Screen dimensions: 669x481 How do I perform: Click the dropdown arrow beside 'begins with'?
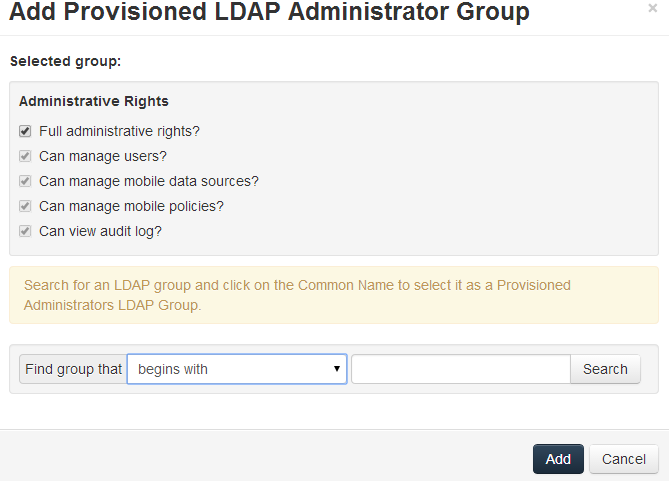point(336,369)
